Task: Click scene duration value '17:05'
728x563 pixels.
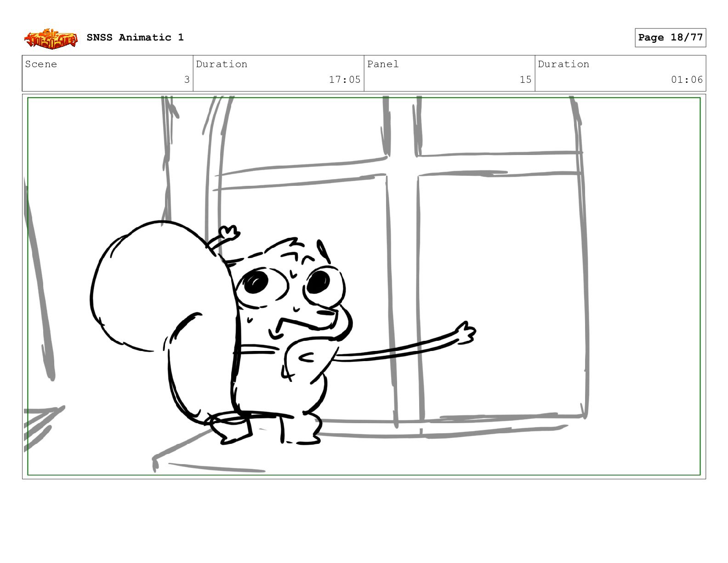Action: [x=345, y=80]
